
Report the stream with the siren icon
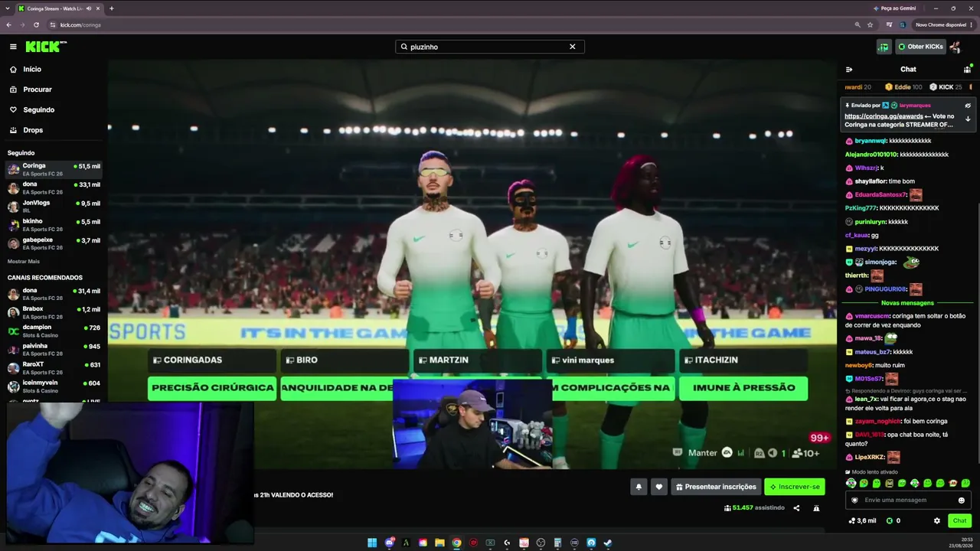click(816, 508)
